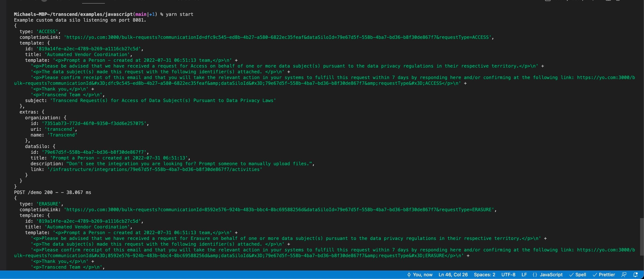Viewport: 644px width, 279px height.
Task: Click the Access request subject line string
Action: click(163, 100)
